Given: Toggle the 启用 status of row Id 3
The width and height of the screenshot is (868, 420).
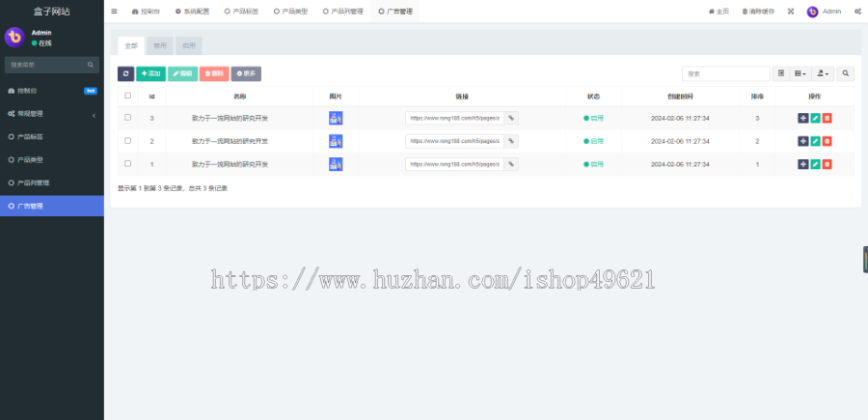Looking at the screenshot, I should coord(593,118).
